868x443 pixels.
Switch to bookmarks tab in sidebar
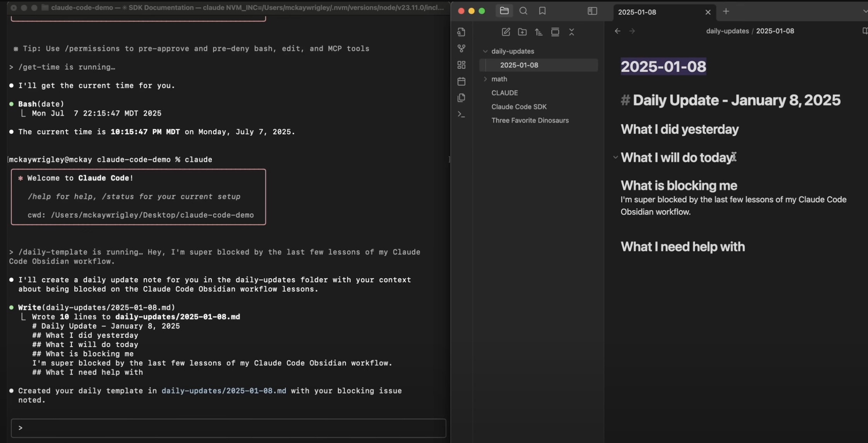(x=542, y=11)
